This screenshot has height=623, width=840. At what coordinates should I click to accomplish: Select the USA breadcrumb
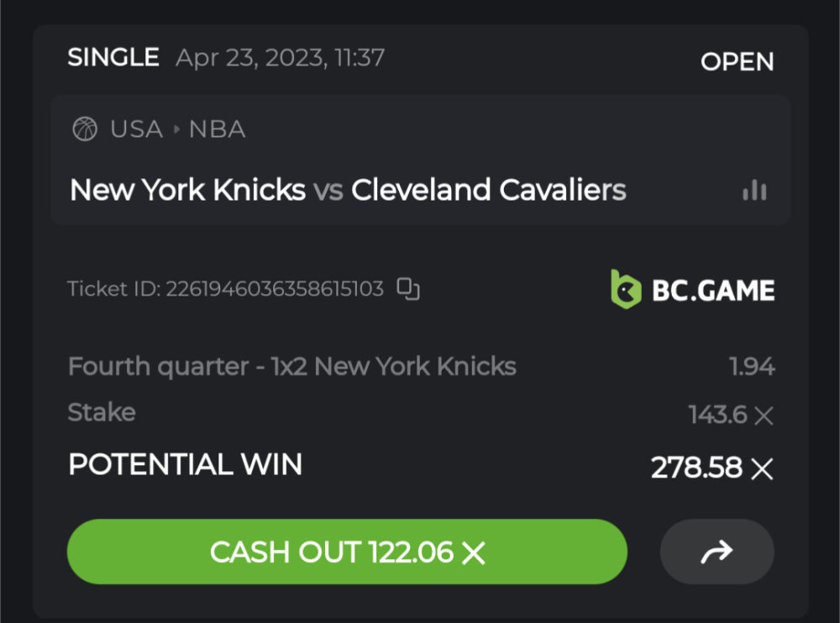click(136, 129)
